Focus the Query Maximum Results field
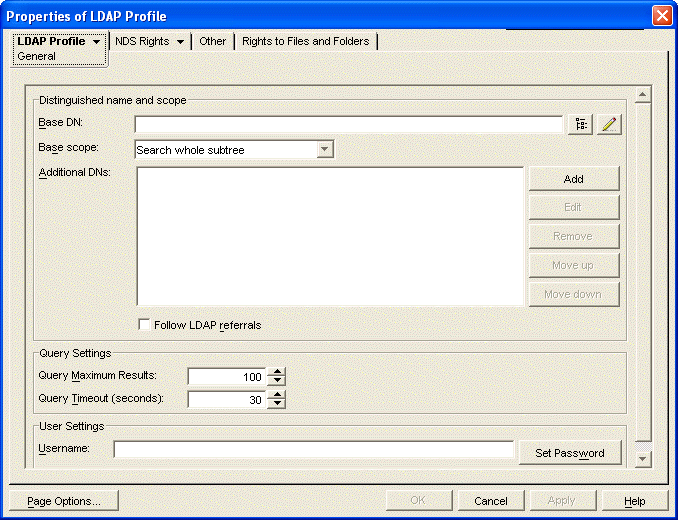 pyautogui.click(x=227, y=376)
